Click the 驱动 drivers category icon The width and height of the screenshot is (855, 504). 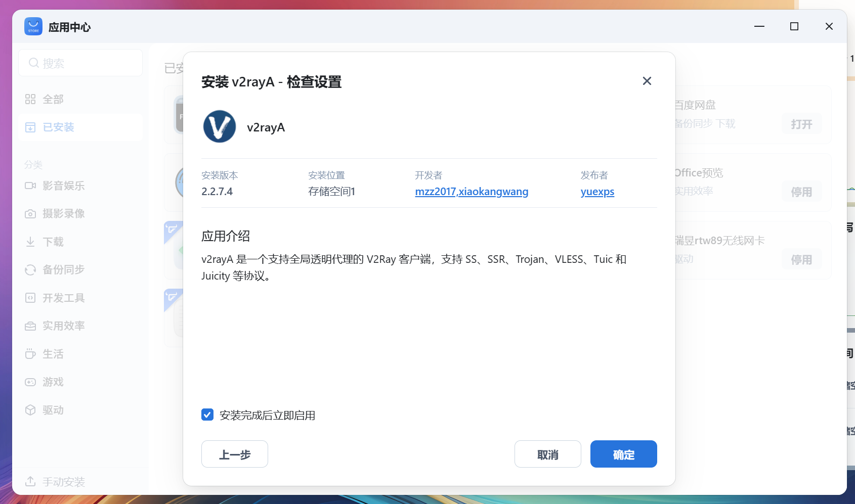click(30, 410)
